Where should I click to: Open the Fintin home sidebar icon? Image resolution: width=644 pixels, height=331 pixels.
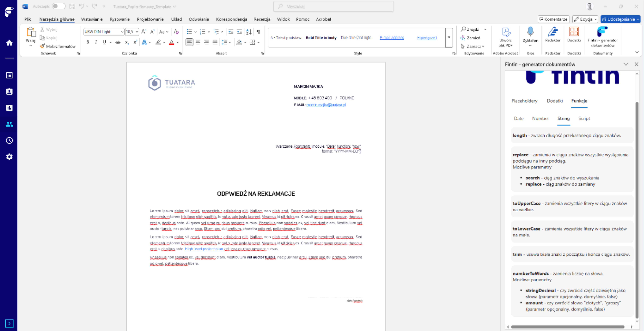[9, 43]
